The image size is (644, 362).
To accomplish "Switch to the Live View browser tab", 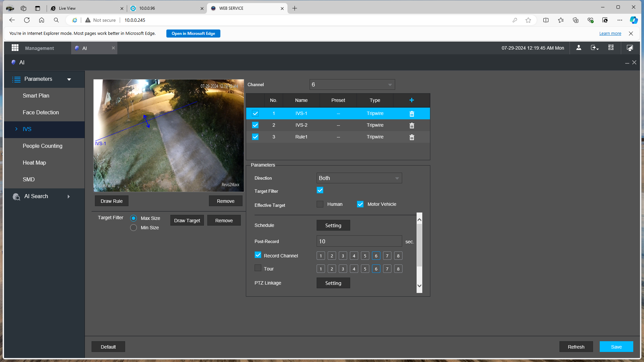I will click(87, 8).
